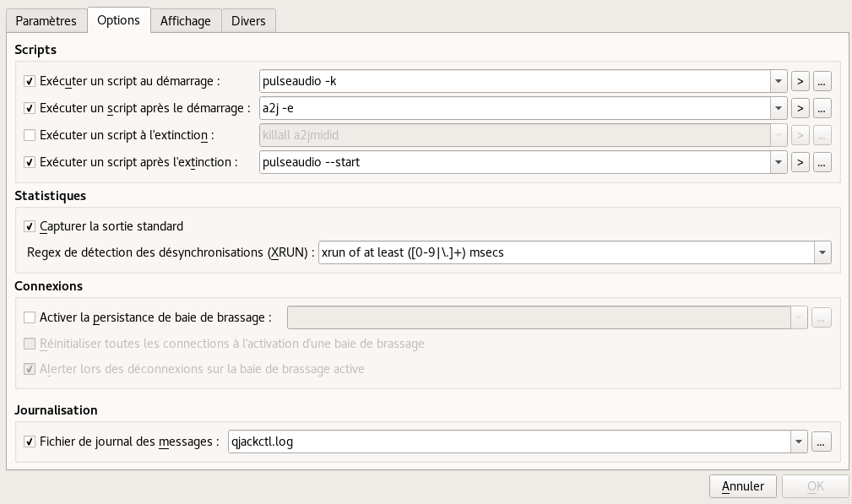Expand the 'pulseaudio -k' script dropdown
Image resolution: width=852 pixels, height=504 pixels.
pos(779,81)
